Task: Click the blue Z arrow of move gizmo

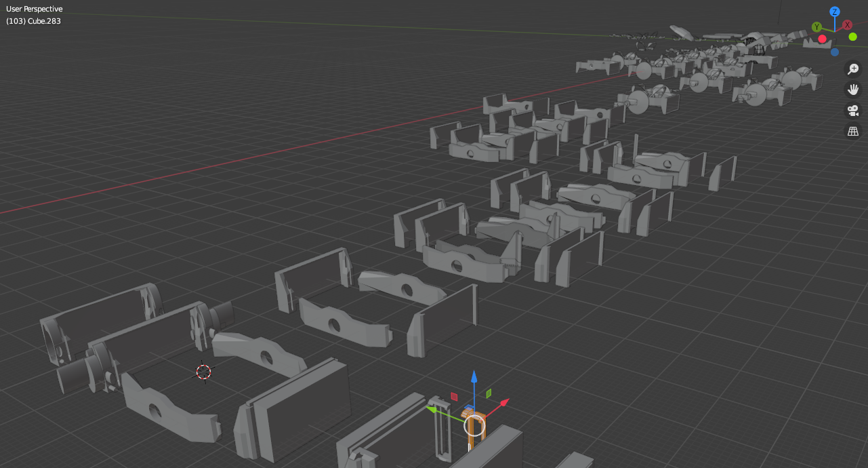Action: tap(474, 378)
